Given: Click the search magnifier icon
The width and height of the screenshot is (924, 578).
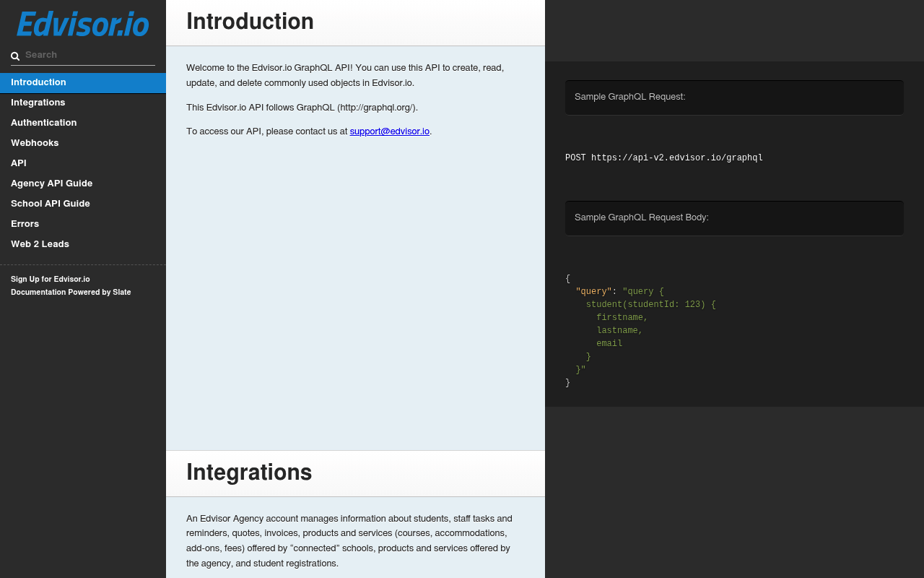Looking at the screenshot, I should pyautogui.click(x=15, y=56).
